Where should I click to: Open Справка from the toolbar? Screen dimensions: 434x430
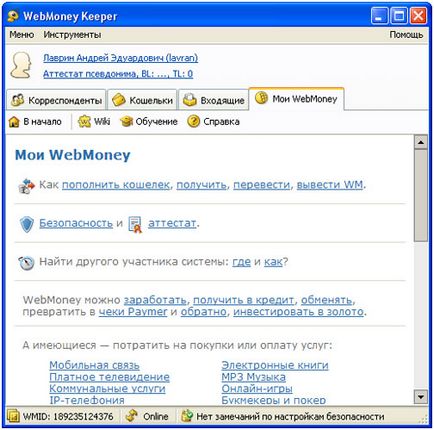(213, 122)
